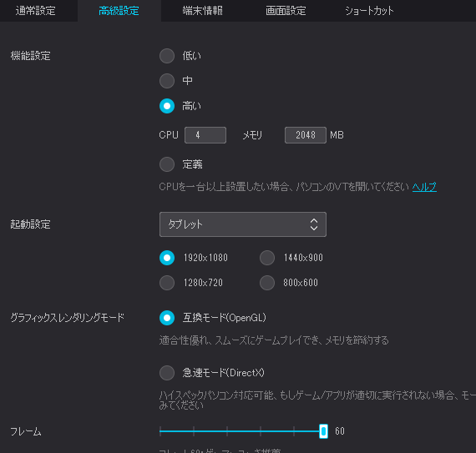The height and width of the screenshot is (453, 476).
Task: Click the frame value 60
Action: [340, 431]
